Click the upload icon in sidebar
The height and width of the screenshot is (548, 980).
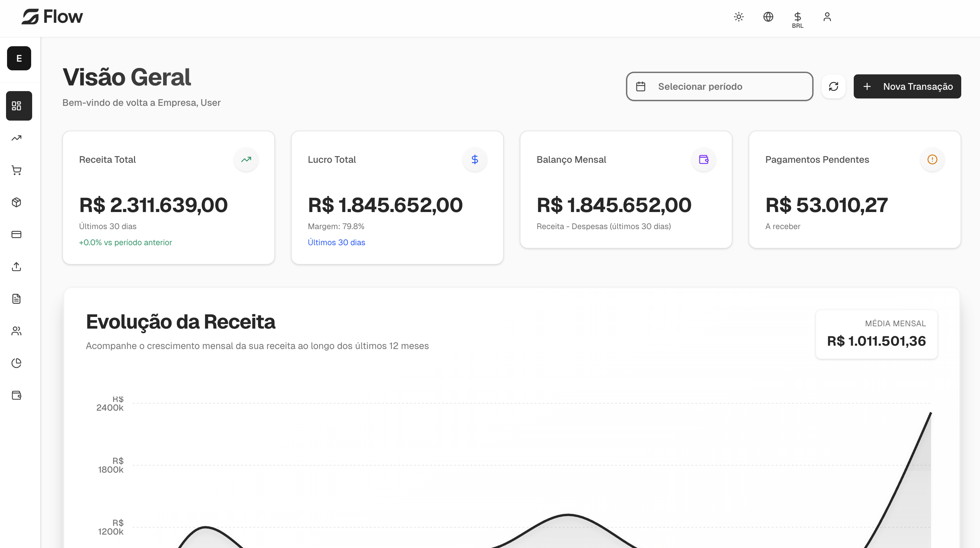coord(16,267)
